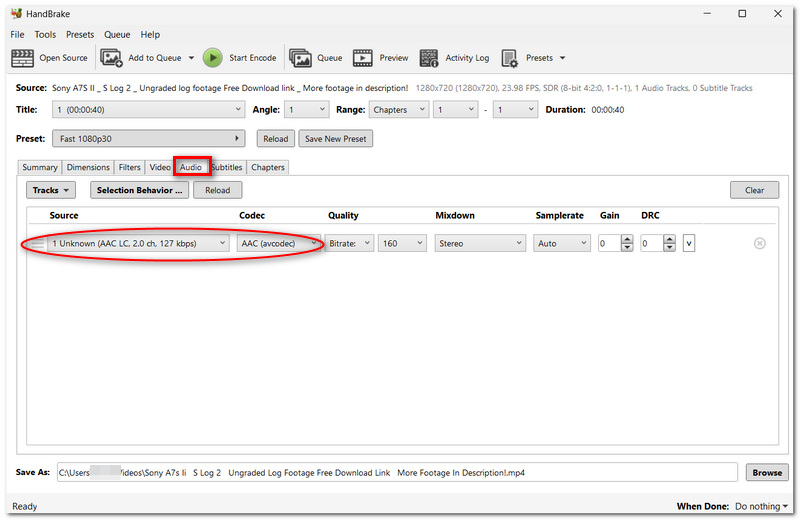Open the audio Source track dropdown
800x520 pixels.
138,243
